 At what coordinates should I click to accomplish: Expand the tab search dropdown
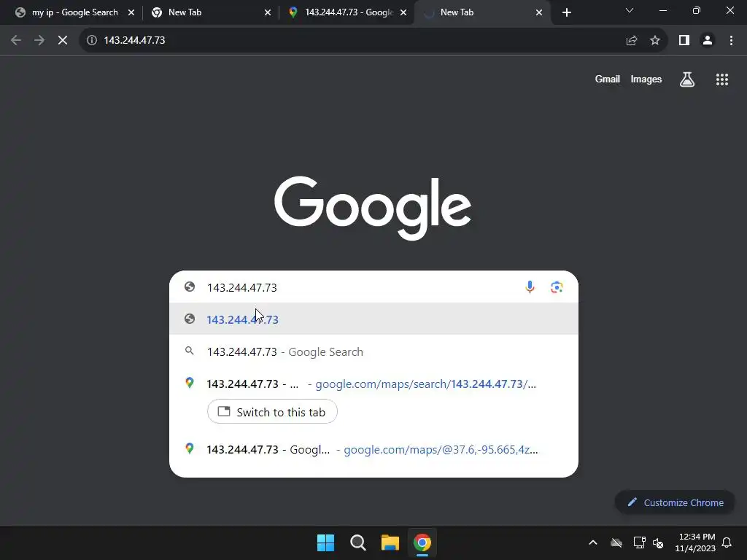(x=630, y=10)
